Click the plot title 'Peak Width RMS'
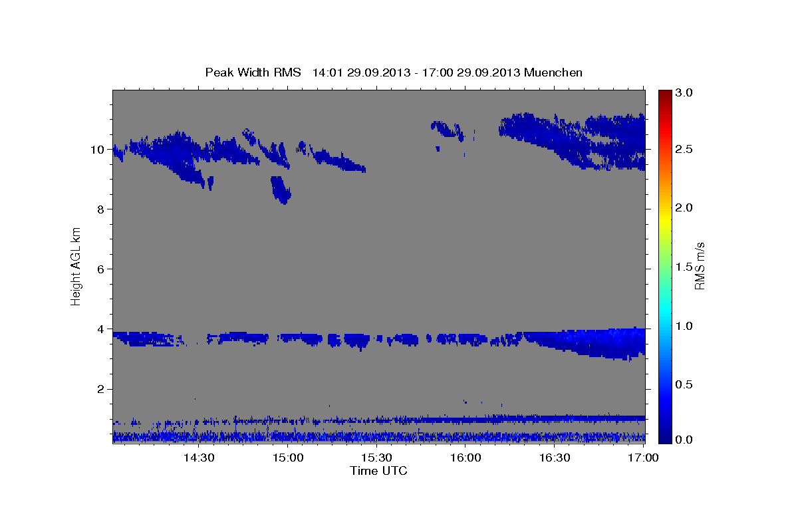The height and width of the screenshot is (532, 798). coord(253,72)
